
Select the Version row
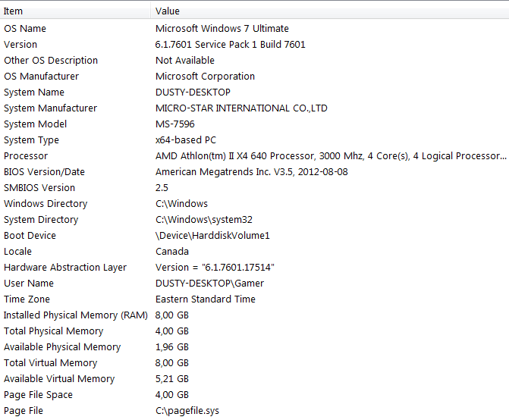(255, 45)
